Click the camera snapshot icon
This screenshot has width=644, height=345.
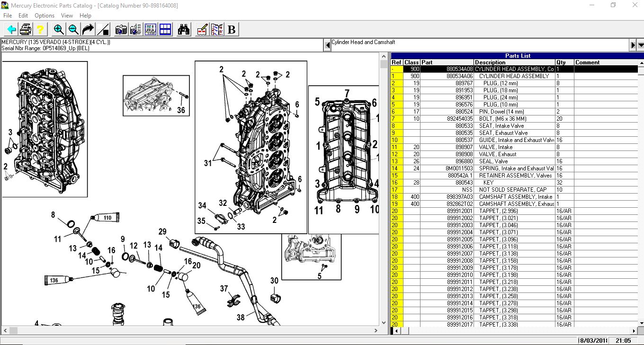pos(121,30)
